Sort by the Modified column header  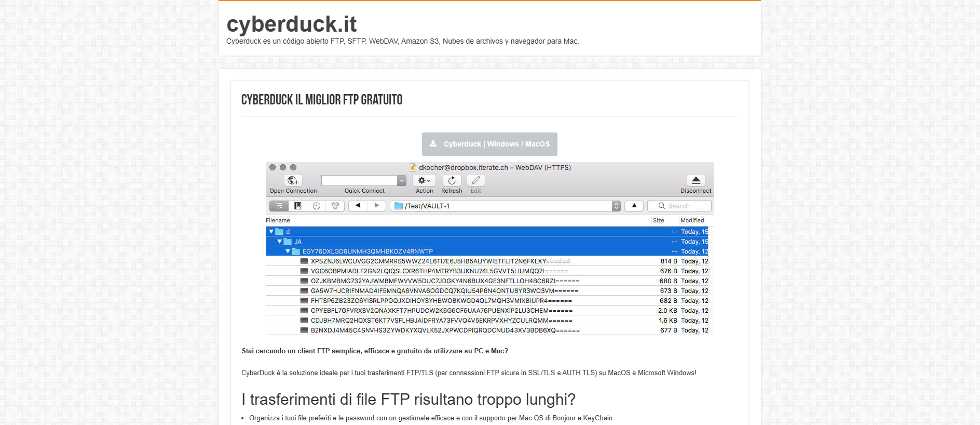(692, 220)
